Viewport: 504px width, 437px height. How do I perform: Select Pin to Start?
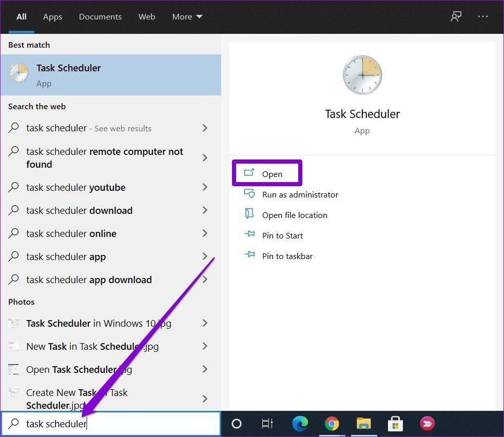tap(282, 236)
